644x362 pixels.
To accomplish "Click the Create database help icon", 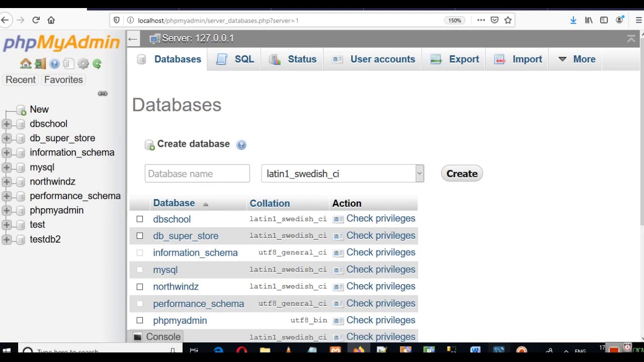I will 241,145.
